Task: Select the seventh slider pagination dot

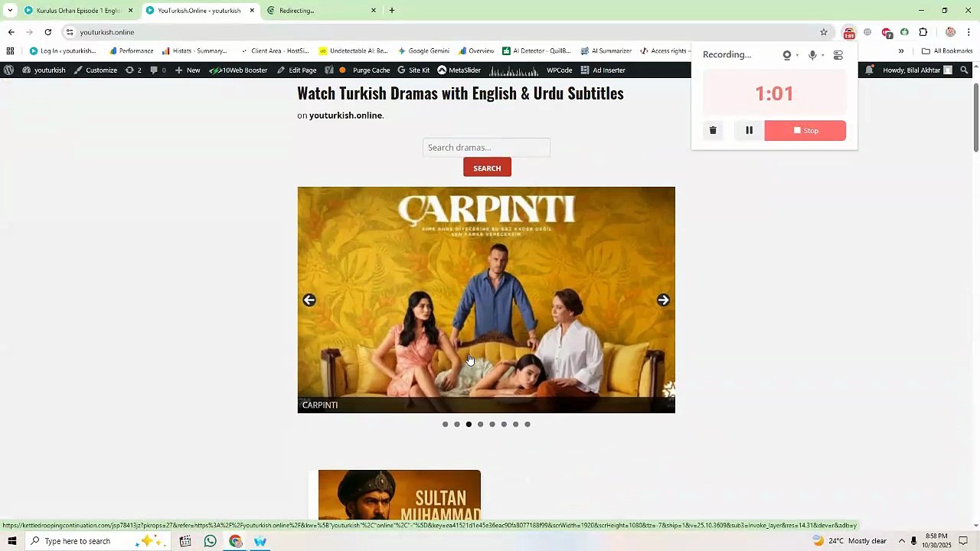Action: [515, 424]
